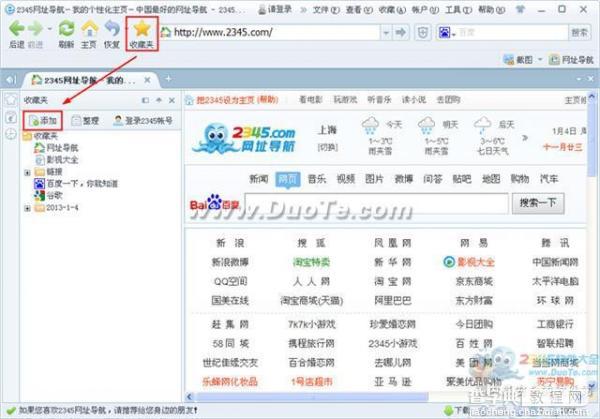Click the 请登录 login link
This screenshot has width=600, height=419.
click(275, 9)
